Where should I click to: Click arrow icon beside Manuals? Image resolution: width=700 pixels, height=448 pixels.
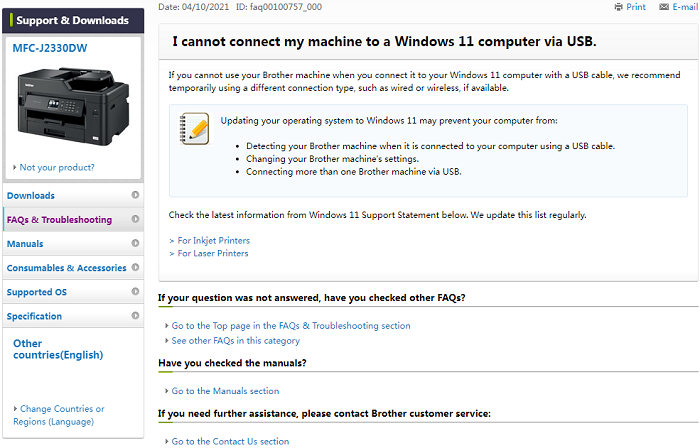pyautogui.click(x=135, y=244)
